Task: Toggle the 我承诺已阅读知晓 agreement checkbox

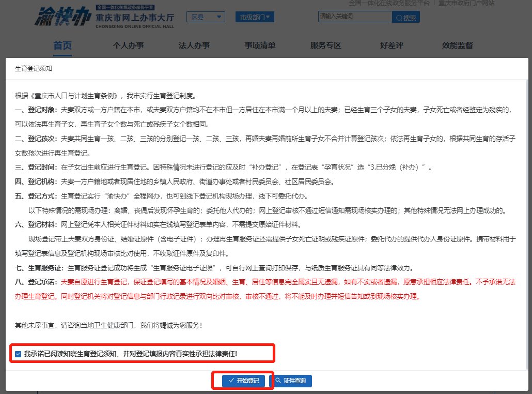Action: pos(19,354)
